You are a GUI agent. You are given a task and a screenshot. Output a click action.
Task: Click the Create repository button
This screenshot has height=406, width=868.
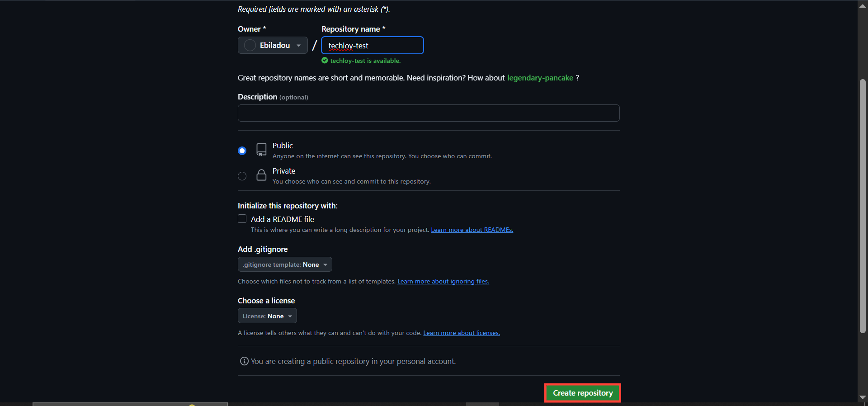582,392
